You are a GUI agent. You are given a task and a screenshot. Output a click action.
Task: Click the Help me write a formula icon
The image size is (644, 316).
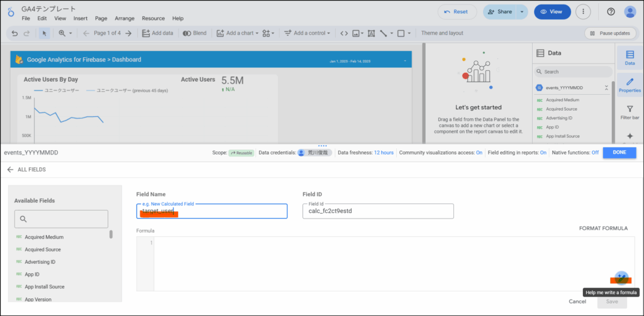click(621, 278)
